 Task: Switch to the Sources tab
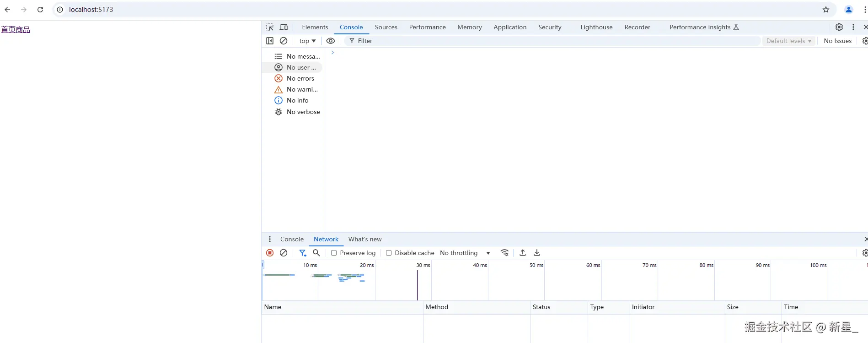[x=386, y=27]
